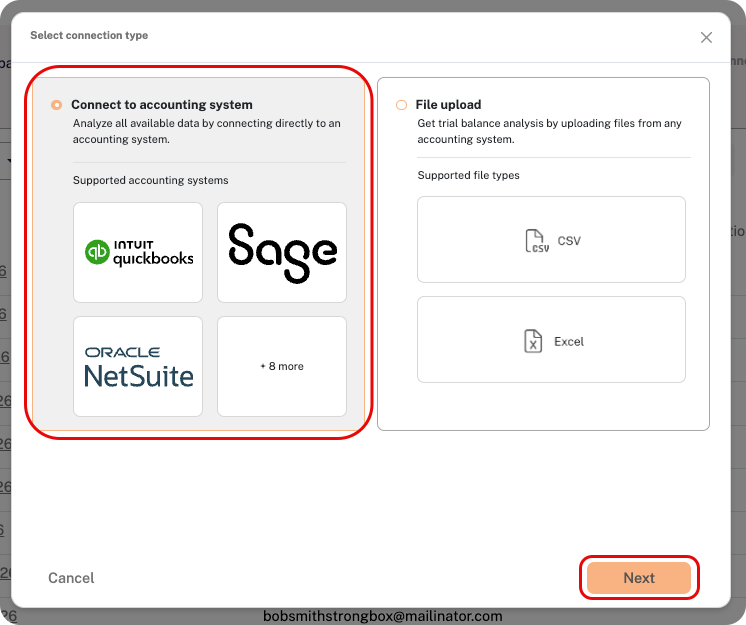Cancel the connection type dialog
Viewport: 746px width, 625px height.
pyautogui.click(x=71, y=578)
